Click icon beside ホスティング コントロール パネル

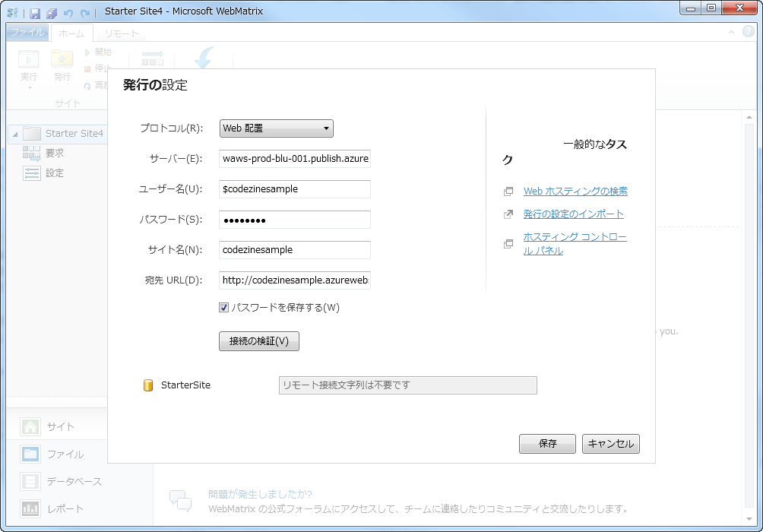point(508,244)
